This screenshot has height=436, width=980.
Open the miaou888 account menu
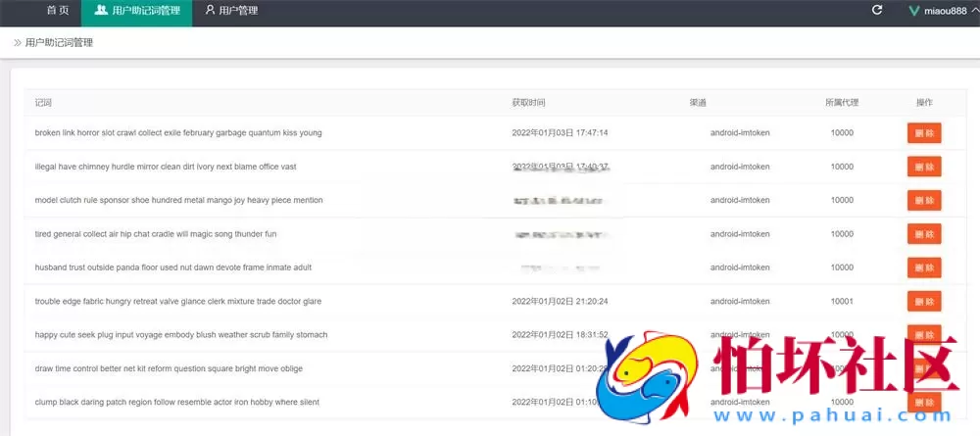click(945, 11)
